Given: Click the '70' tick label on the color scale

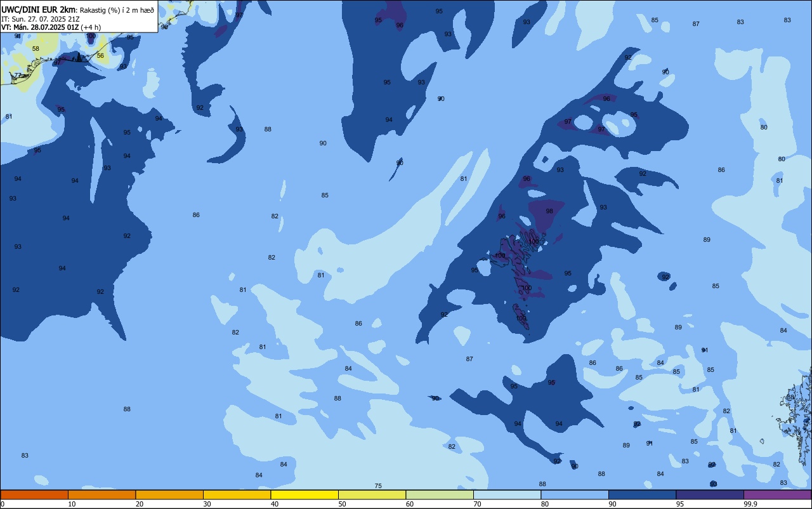Looking at the screenshot, I should click(478, 504).
